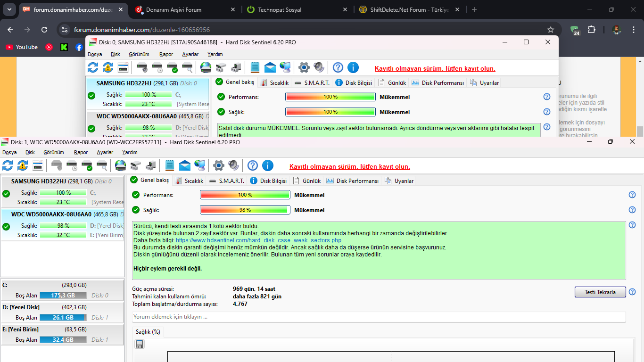Click the blue info icon in Disk 1 toolbar

click(x=268, y=165)
